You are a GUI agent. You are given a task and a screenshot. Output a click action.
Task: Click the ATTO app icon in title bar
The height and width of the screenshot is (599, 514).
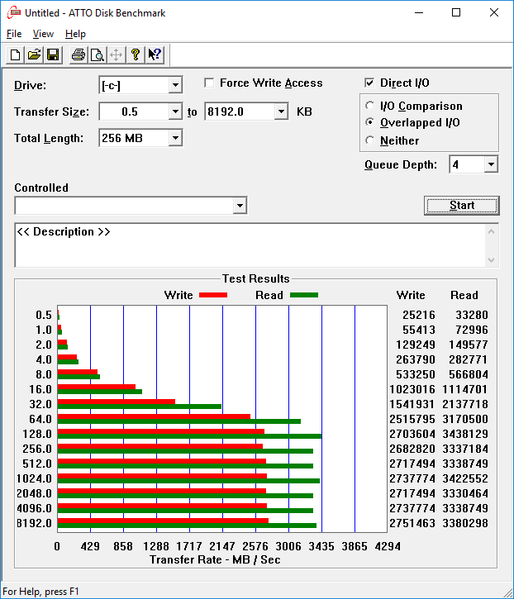point(14,13)
